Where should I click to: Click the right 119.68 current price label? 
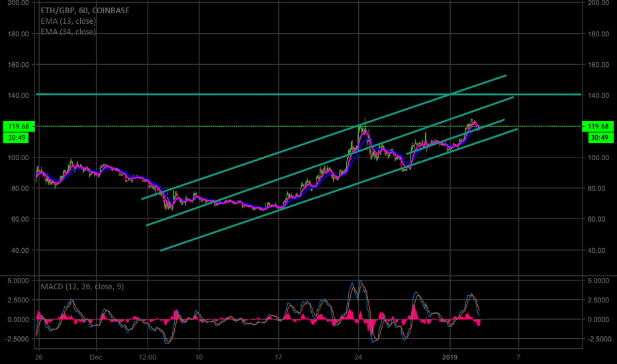598,126
